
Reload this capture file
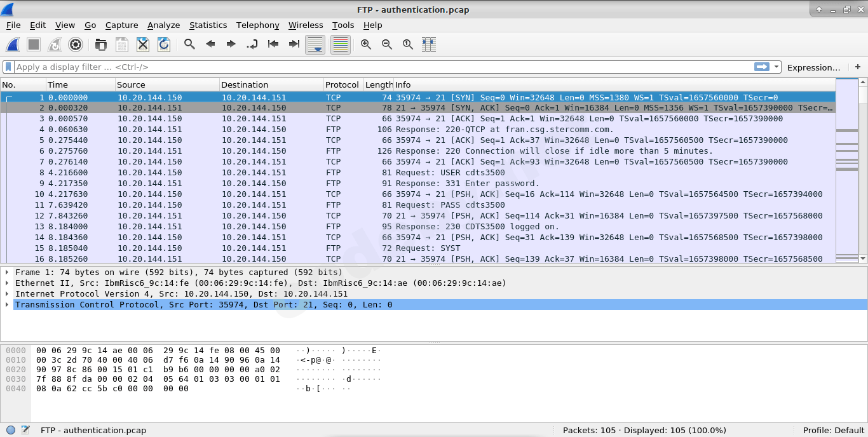click(164, 44)
